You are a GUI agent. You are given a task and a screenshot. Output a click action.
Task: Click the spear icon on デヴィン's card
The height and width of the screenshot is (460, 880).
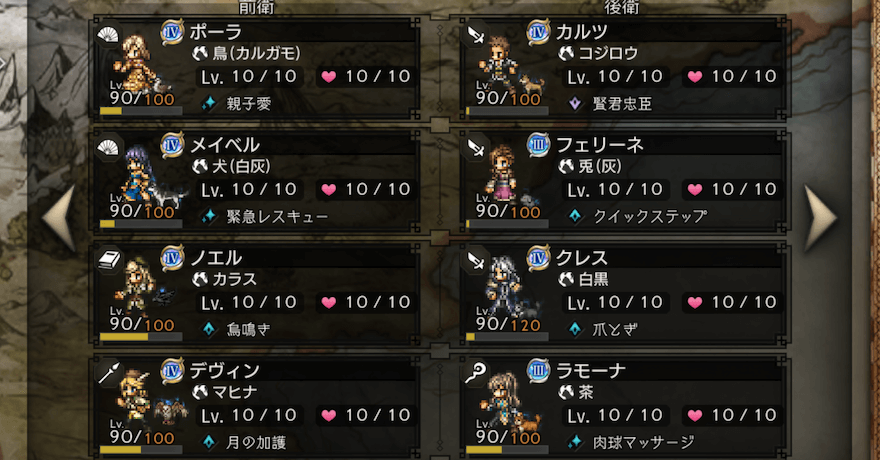click(x=109, y=373)
